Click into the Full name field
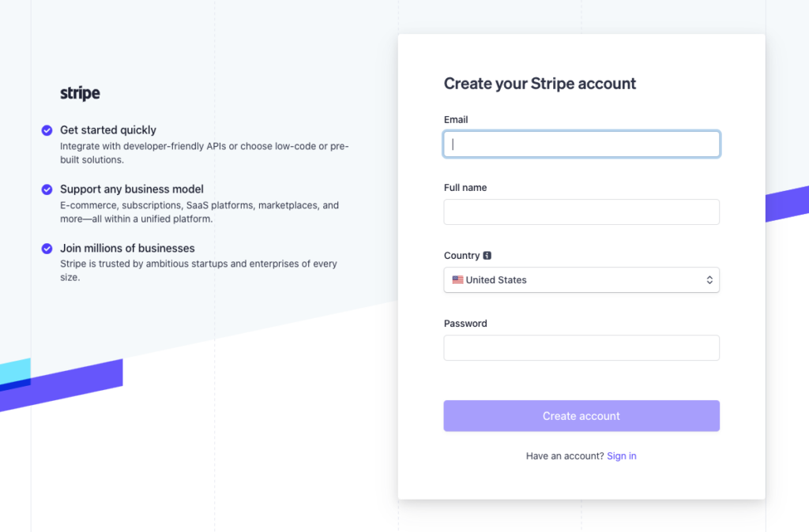Screen dimensions: 809x532 click(x=581, y=212)
